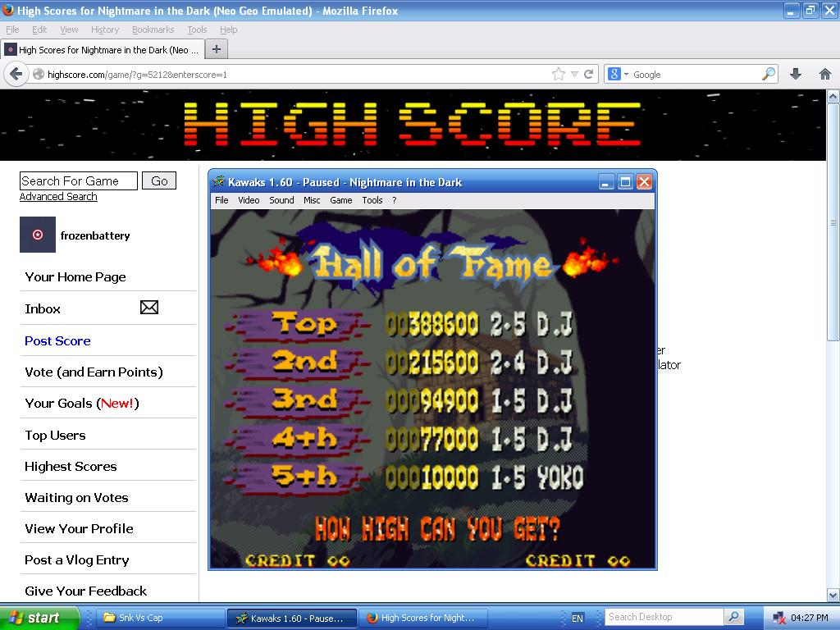Switch to Kawaks 1.60 taskbar item
The height and width of the screenshot is (630, 840).
pos(292,618)
